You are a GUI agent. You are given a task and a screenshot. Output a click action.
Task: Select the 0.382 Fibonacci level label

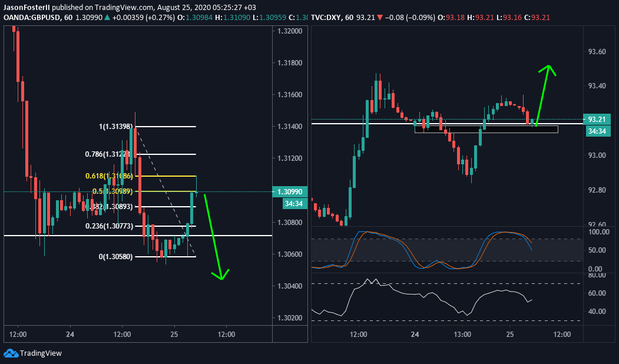click(109, 207)
